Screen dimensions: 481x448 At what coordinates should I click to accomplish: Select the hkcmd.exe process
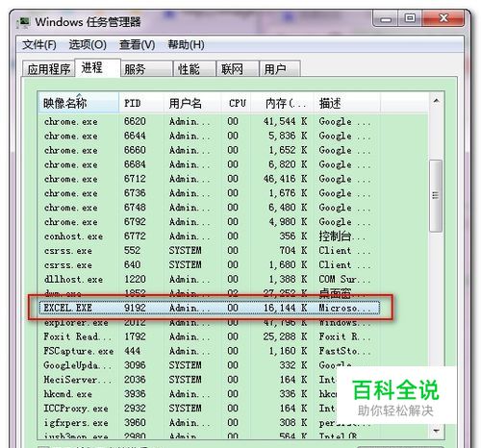tap(209, 394)
